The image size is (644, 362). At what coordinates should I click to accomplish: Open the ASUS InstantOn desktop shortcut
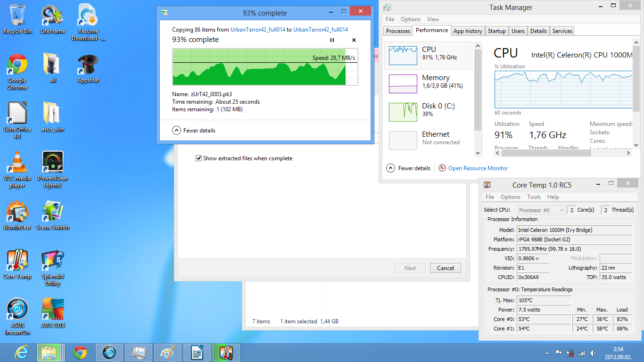click(x=17, y=317)
